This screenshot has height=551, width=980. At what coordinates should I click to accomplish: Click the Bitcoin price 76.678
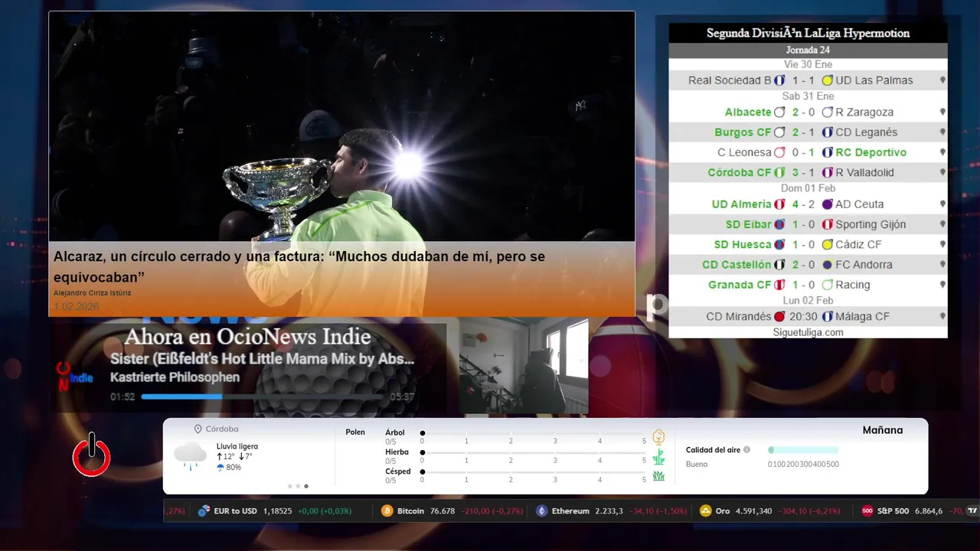pyautogui.click(x=443, y=511)
